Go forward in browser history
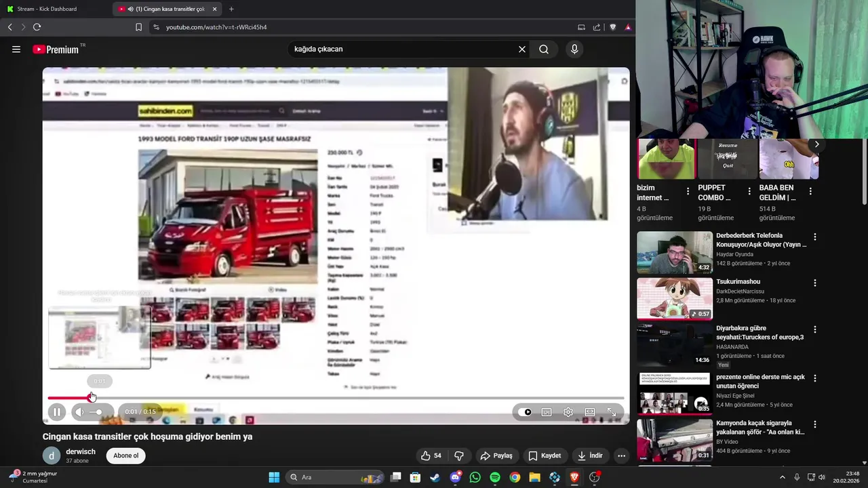The image size is (868, 488). 23,27
